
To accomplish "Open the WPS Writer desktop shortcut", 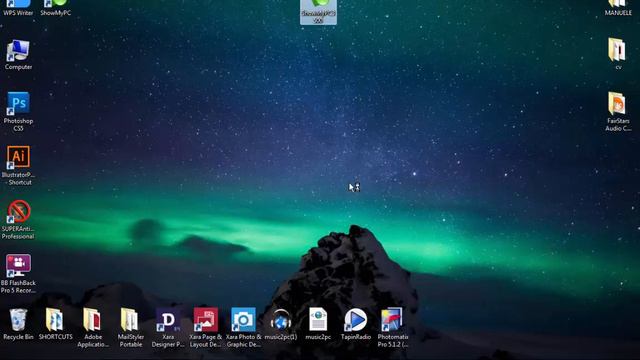I will [18, 8].
